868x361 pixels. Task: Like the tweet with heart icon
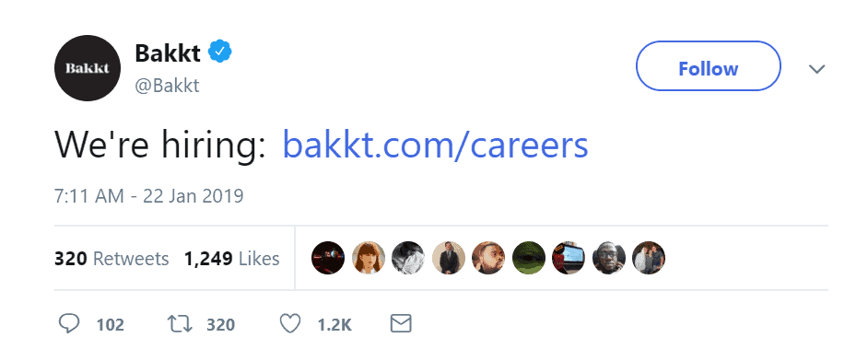289,324
